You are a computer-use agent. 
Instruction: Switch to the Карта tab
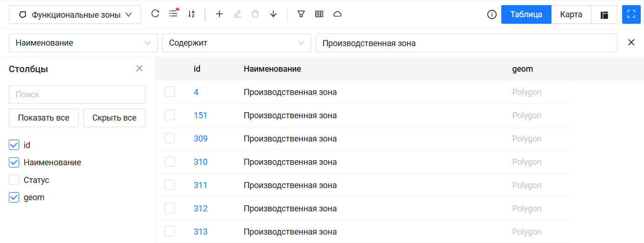click(x=571, y=14)
